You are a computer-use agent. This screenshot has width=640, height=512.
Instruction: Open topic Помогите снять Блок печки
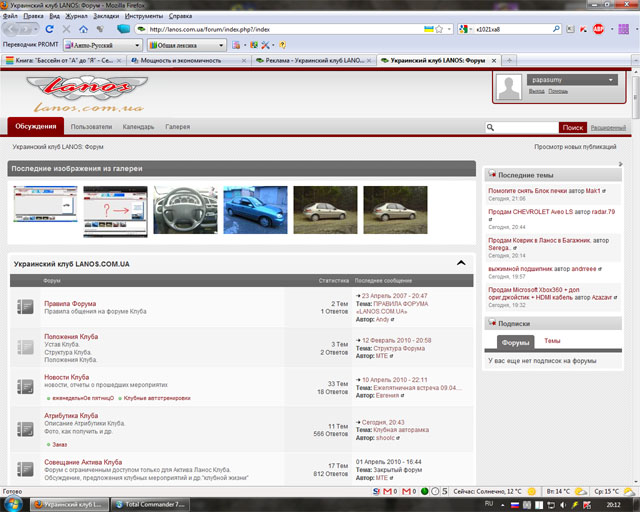coord(530,191)
